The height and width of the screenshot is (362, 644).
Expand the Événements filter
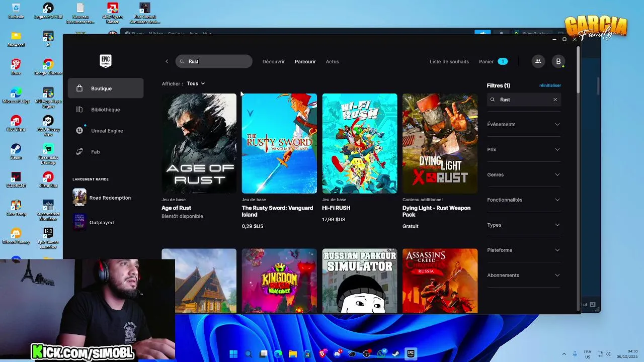(524, 124)
